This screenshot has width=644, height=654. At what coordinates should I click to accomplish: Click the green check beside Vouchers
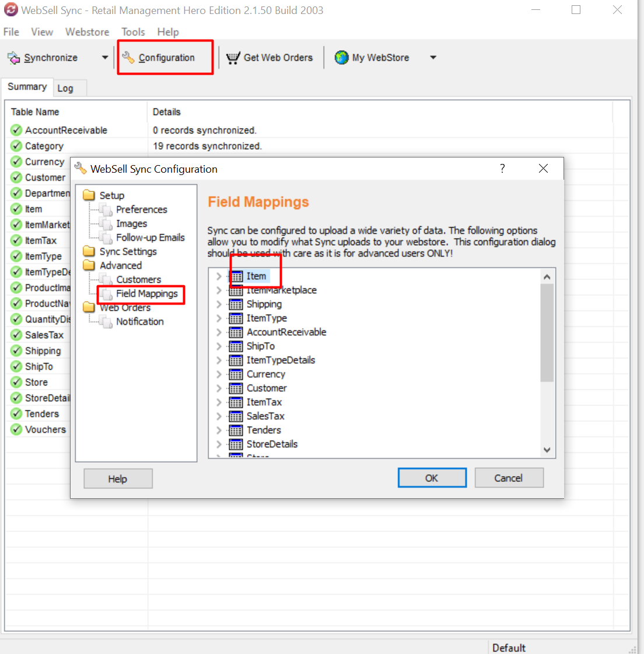click(x=16, y=429)
